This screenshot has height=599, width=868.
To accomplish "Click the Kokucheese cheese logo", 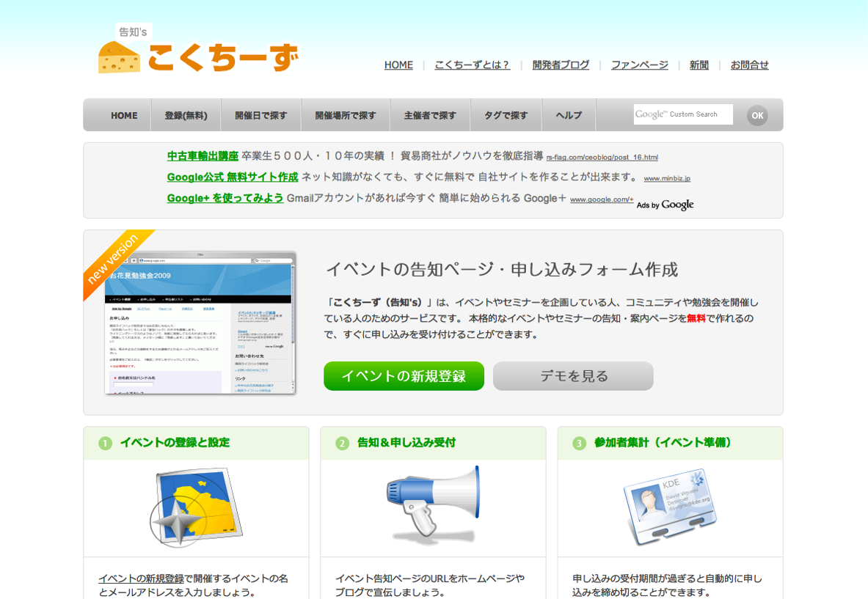I will [x=198, y=53].
